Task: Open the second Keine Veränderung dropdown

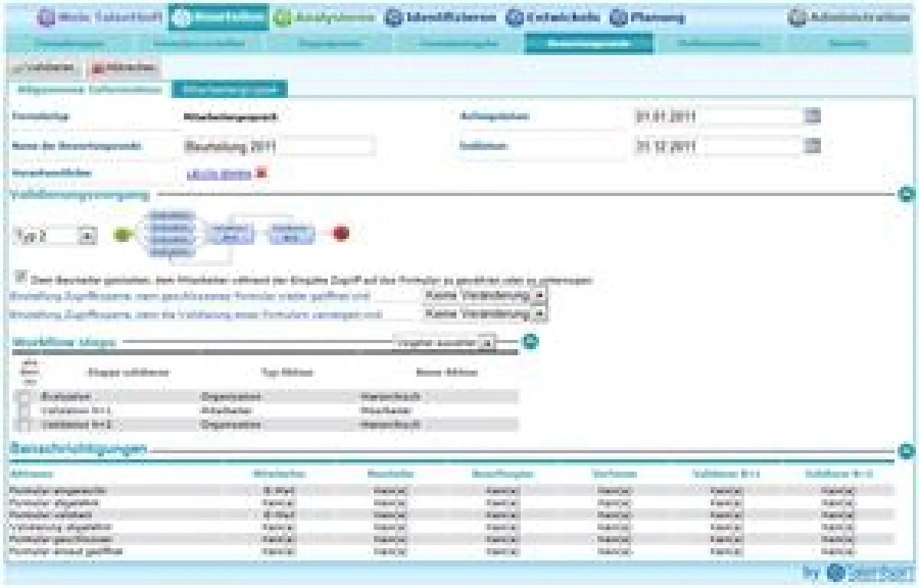Action: (x=540, y=313)
